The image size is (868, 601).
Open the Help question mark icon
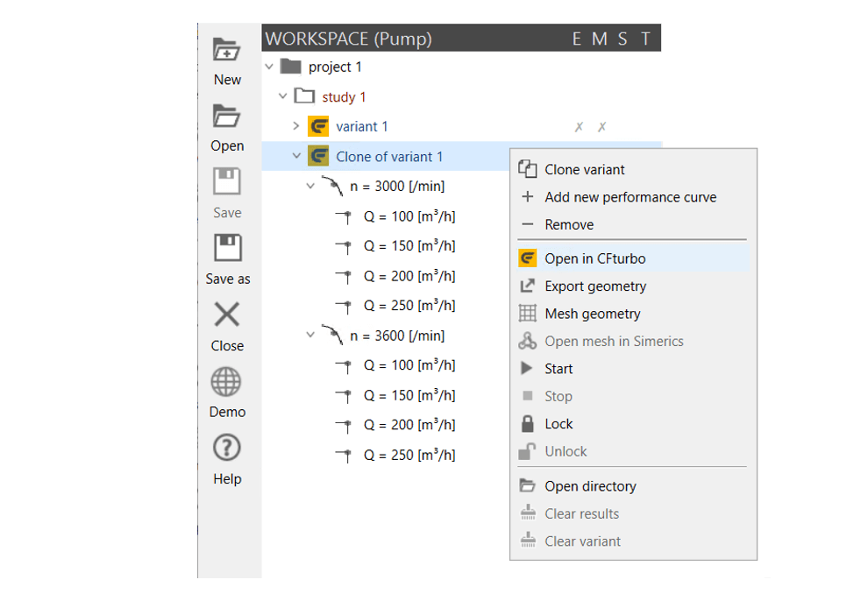pyautogui.click(x=227, y=448)
